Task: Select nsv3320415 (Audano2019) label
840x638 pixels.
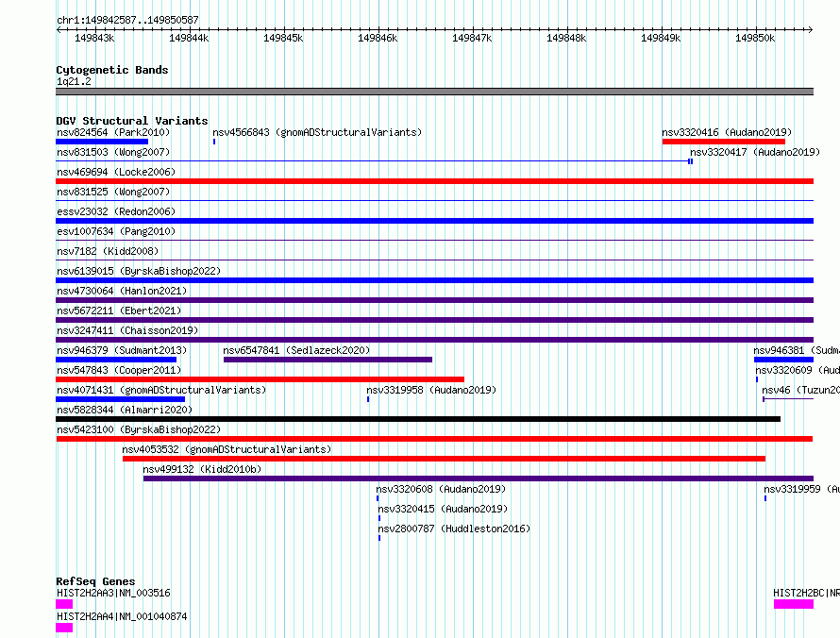Action: pos(443,509)
